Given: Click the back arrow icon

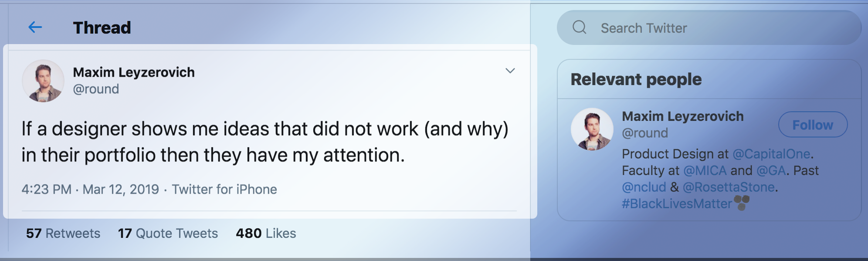Looking at the screenshot, I should 35,27.
